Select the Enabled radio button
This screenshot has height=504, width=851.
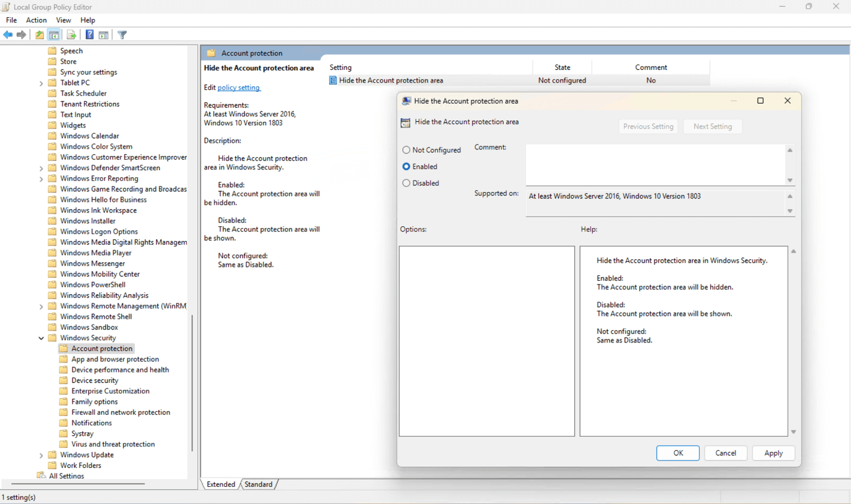point(407,166)
